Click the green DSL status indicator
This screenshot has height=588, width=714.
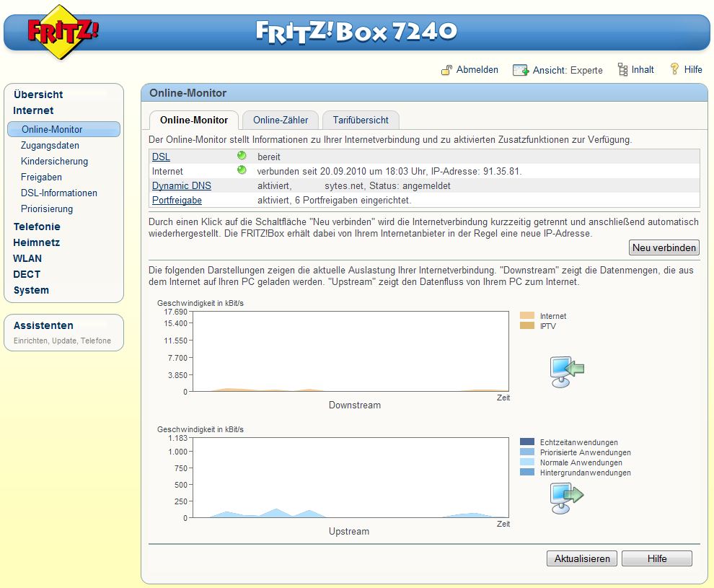242,156
